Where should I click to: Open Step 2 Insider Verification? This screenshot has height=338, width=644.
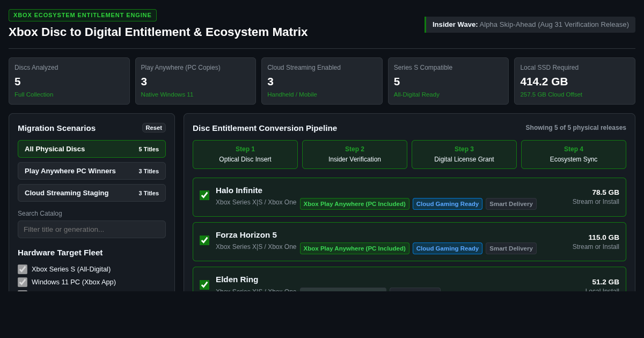(355, 155)
